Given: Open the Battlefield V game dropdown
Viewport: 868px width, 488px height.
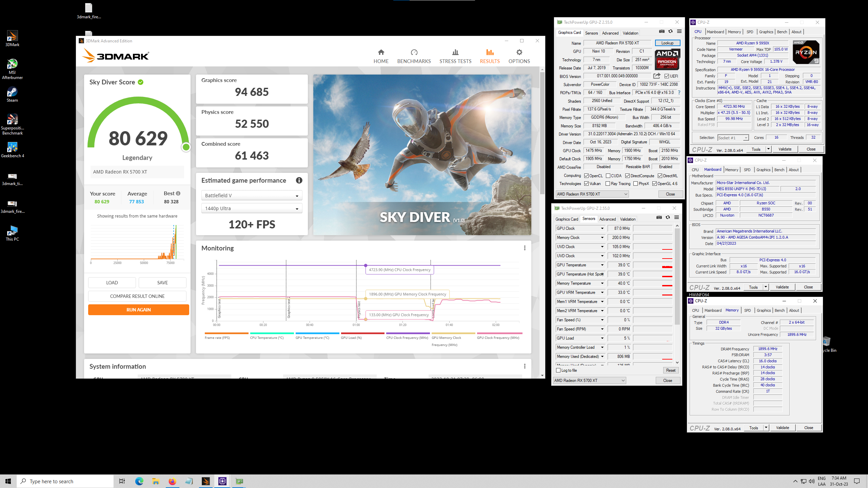Looking at the screenshot, I should pos(251,196).
